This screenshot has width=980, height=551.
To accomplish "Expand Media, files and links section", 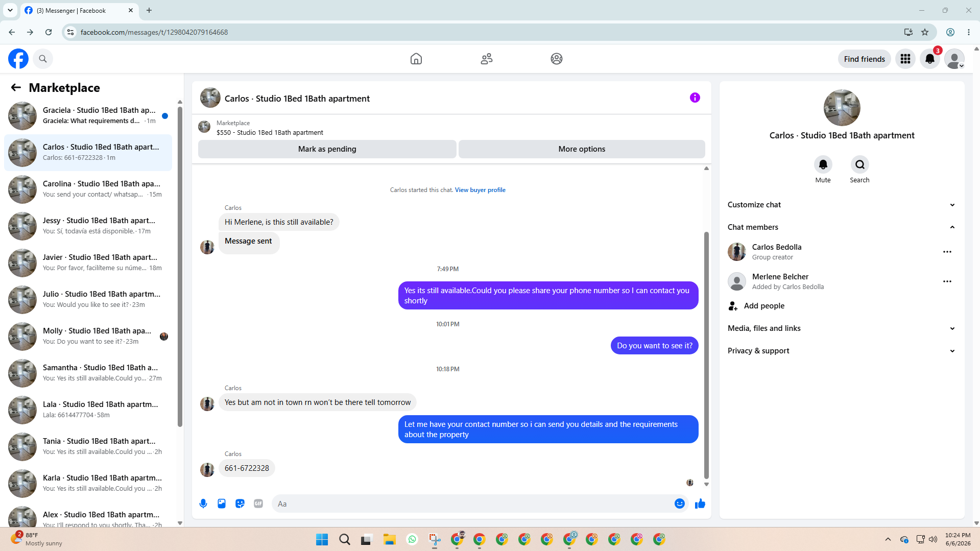I will coord(842,328).
